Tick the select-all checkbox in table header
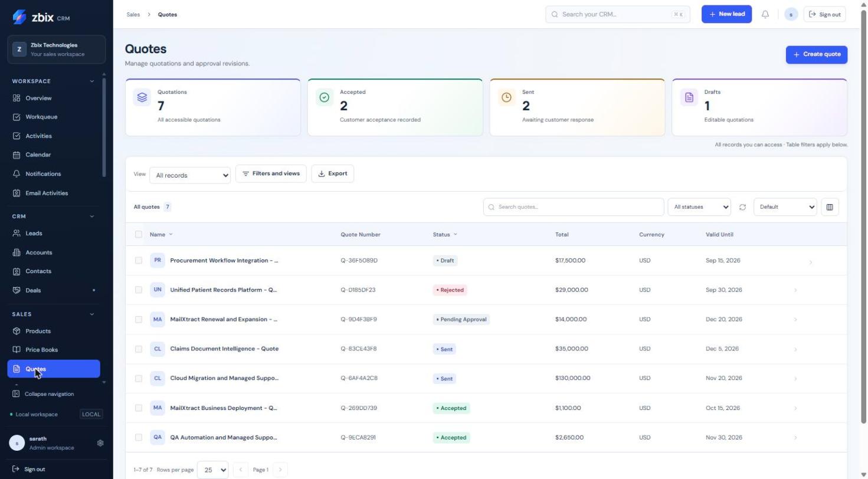 click(x=139, y=234)
